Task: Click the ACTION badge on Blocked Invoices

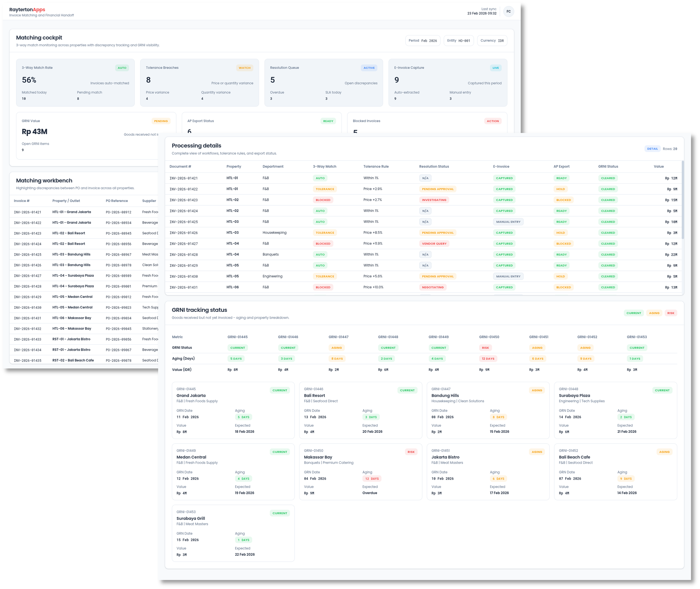Action: coord(493,121)
